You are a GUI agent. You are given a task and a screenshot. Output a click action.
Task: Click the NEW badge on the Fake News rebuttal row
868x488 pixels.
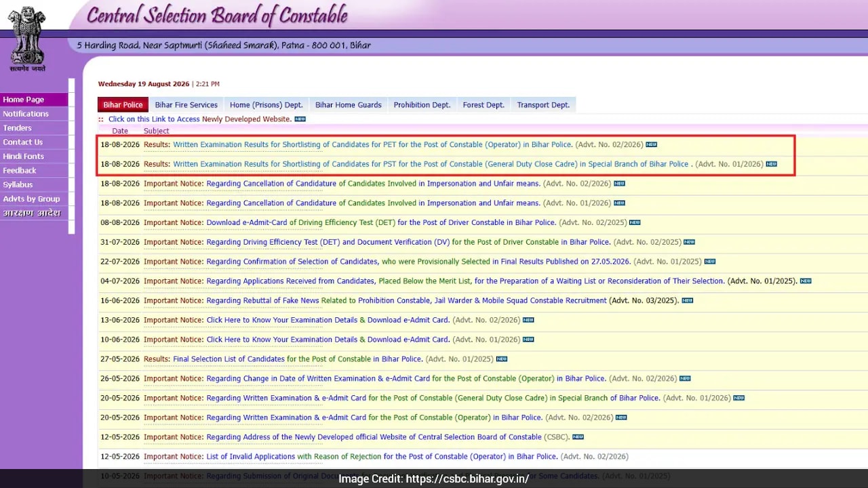click(687, 300)
